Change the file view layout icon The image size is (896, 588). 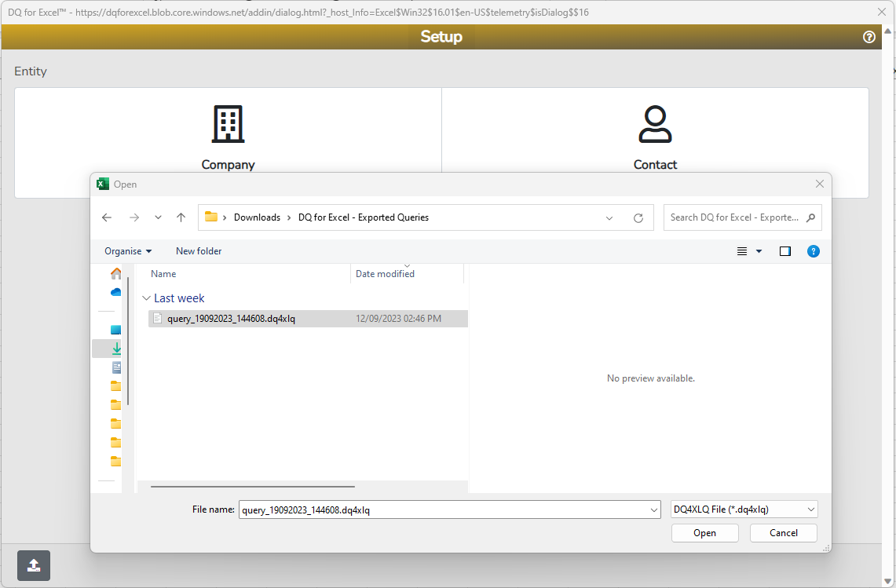(742, 251)
